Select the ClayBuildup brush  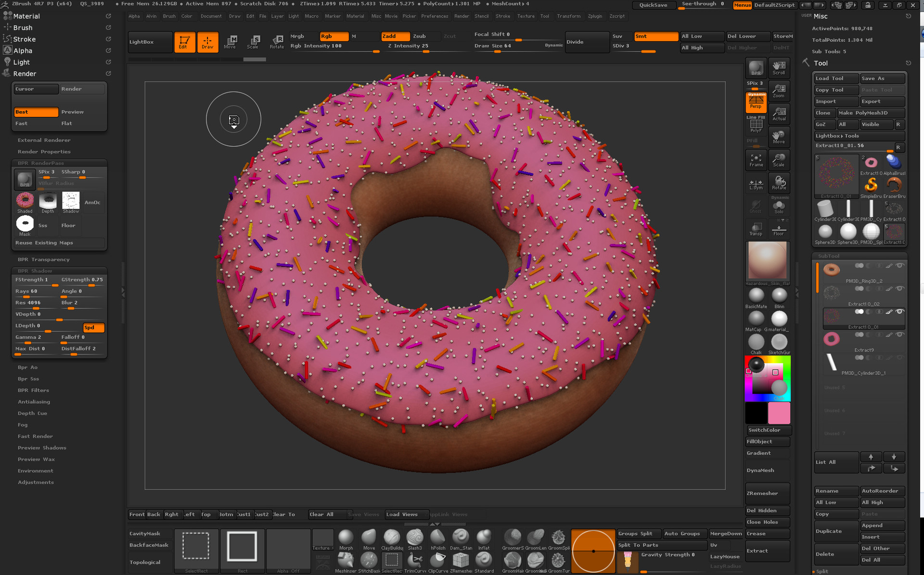tap(392, 537)
